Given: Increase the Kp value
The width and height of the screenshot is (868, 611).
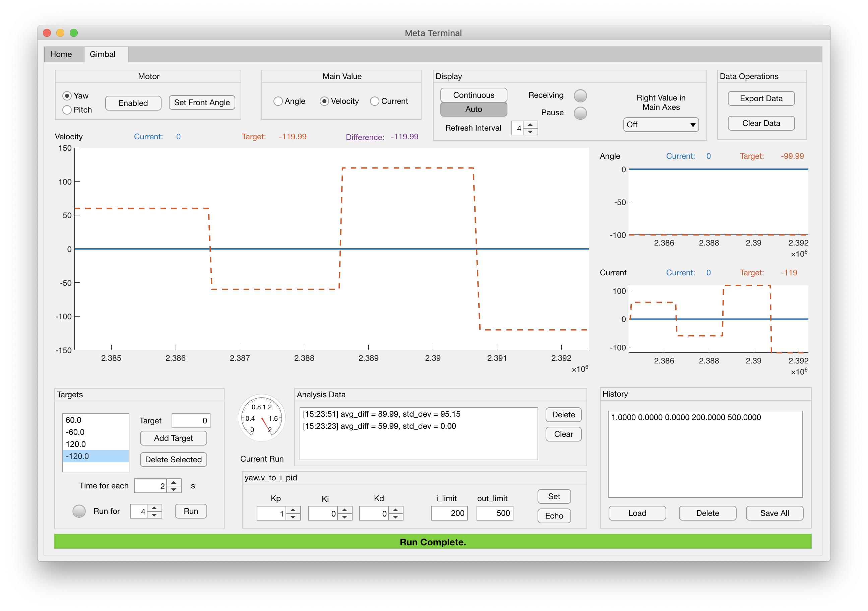Looking at the screenshot, I should coord(293,510).
